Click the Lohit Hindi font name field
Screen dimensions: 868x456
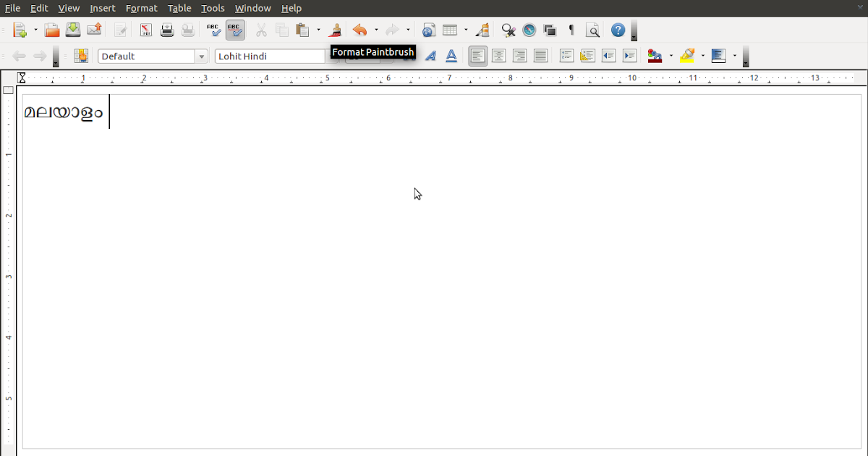coord(270,56)
